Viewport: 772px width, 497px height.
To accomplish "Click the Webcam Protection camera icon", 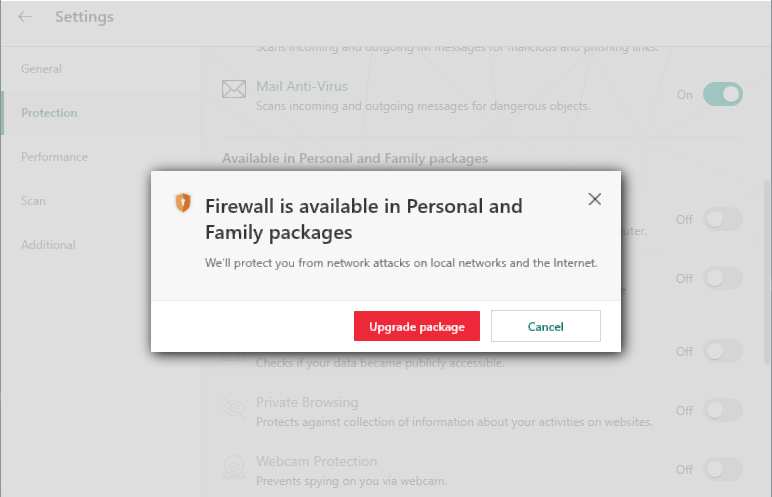I will tap(234, 467).
